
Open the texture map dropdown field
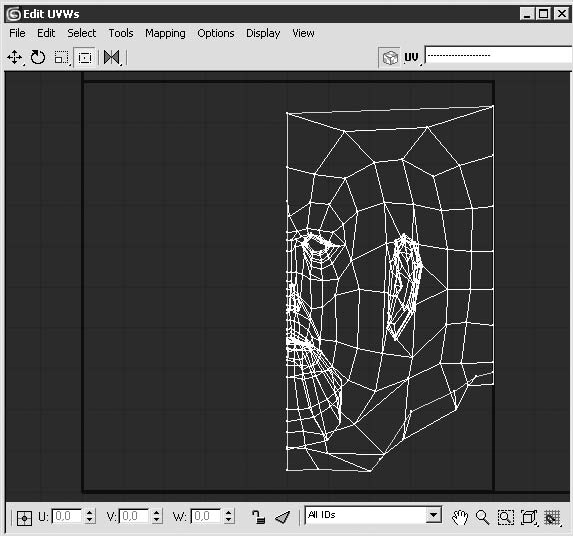498,55
